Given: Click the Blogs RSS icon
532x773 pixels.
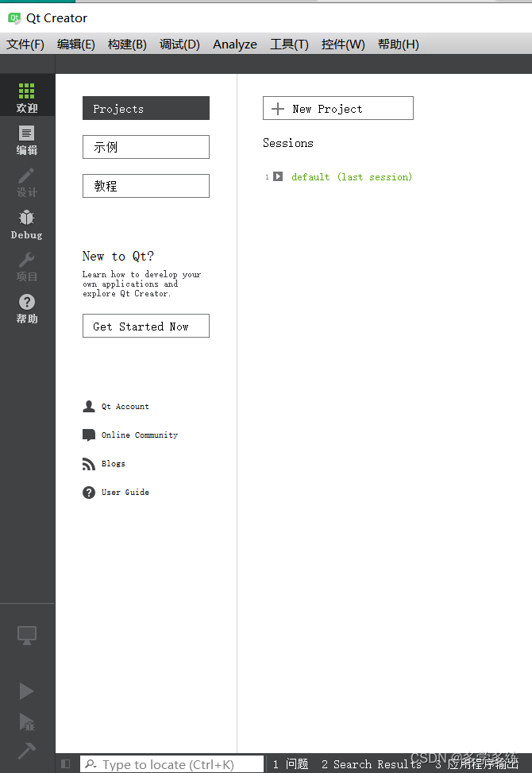Looking at the screenshot, I should point(89,464).
